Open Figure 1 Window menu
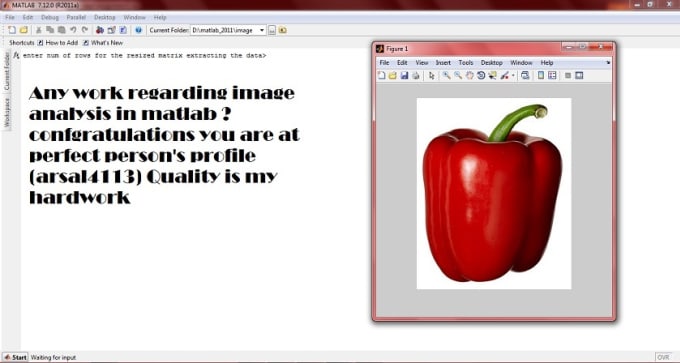The height and width of the screenshot is (363, 680). (521, 63)
